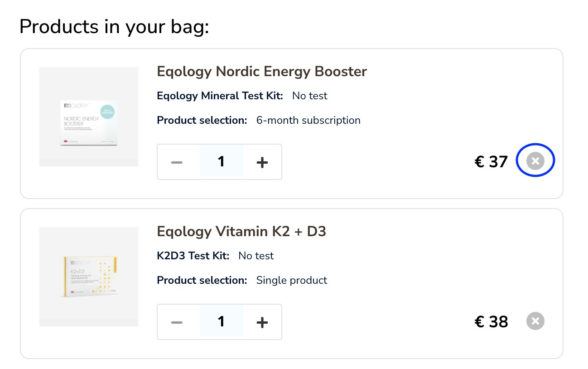Click the Eqology Mineral Test Kit label
Image resolution: width=588 pixels, height=369 pixels.
pyautogui.click(x=220, y=96)
